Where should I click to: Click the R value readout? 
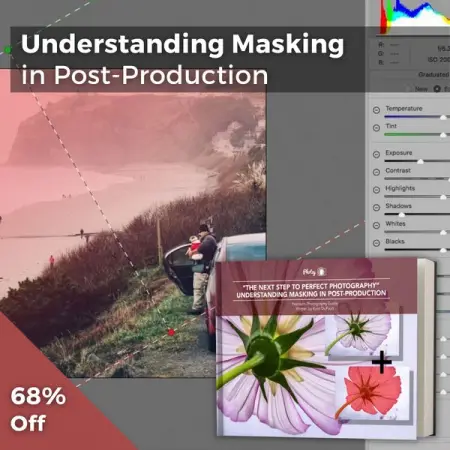[389, 44]
